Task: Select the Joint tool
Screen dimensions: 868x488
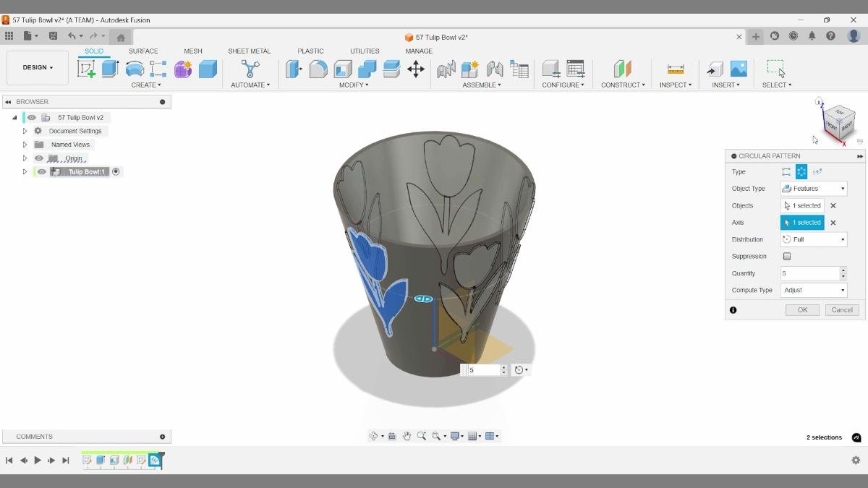Action: [495, 69]
